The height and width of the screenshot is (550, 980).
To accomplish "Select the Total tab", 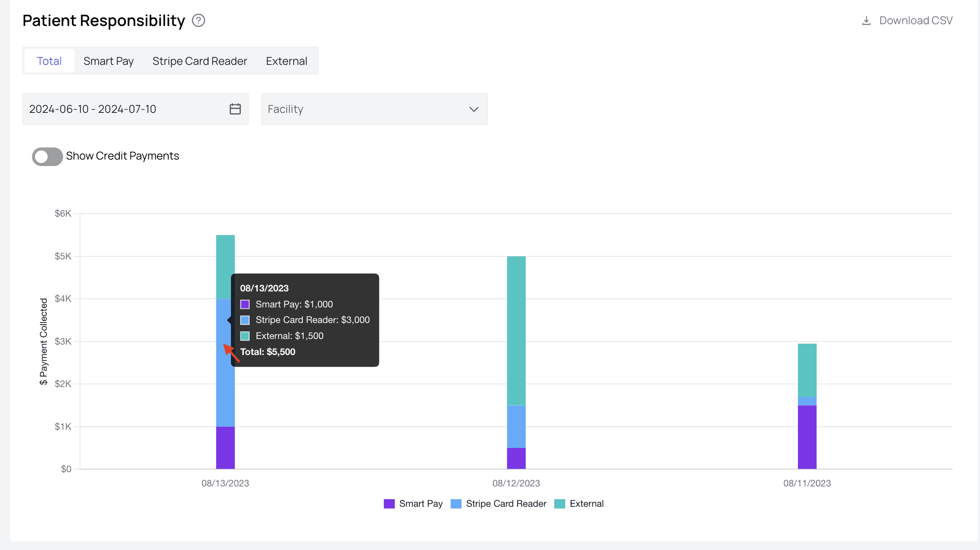I will [49, 61].
